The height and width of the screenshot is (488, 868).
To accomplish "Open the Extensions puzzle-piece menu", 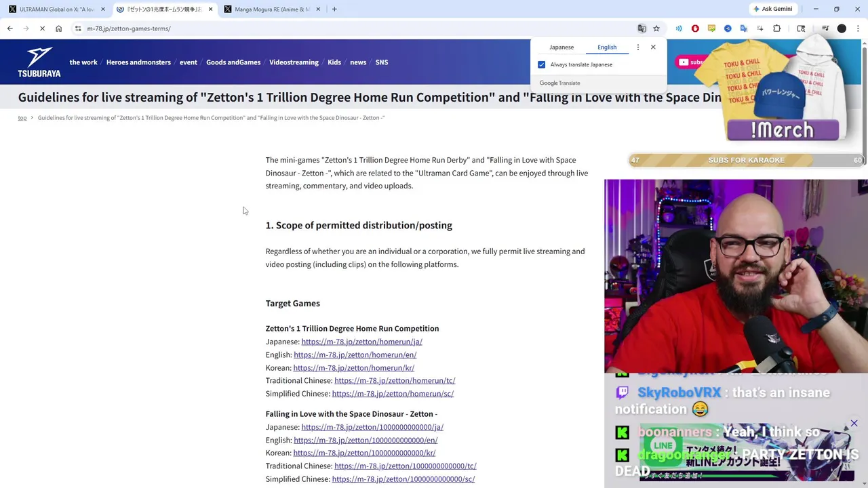I will [x=777, y=28].
